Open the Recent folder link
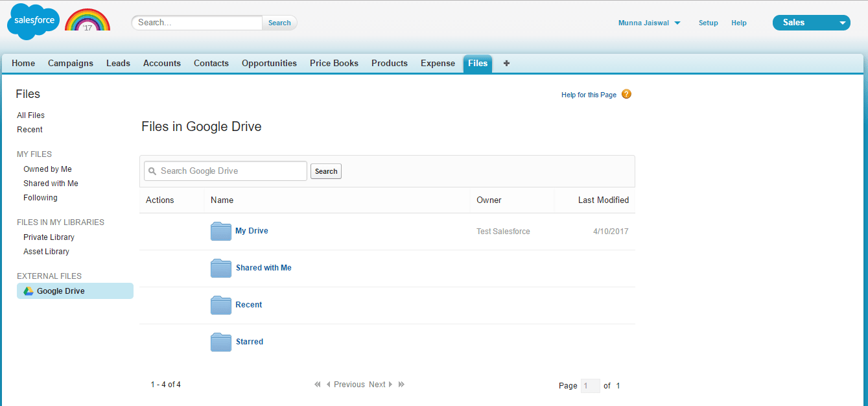868x406 pixels. (x=249, y=305)
